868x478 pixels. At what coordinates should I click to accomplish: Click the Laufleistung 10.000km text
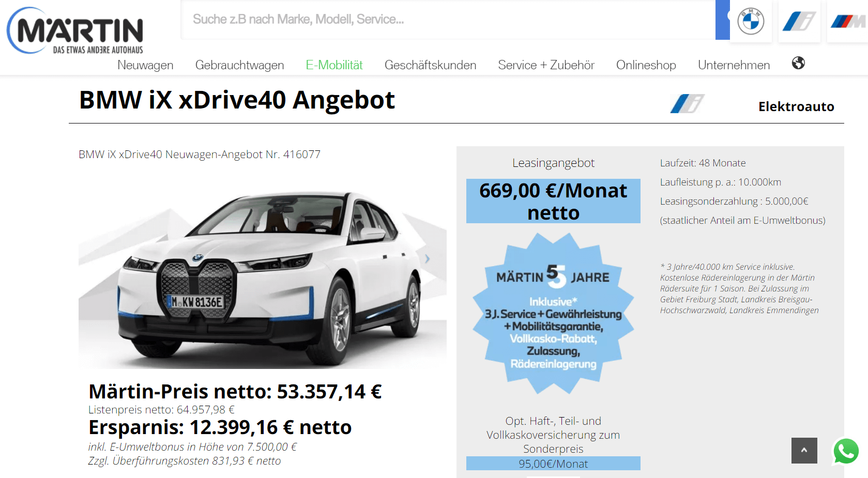tap(721, 182)
